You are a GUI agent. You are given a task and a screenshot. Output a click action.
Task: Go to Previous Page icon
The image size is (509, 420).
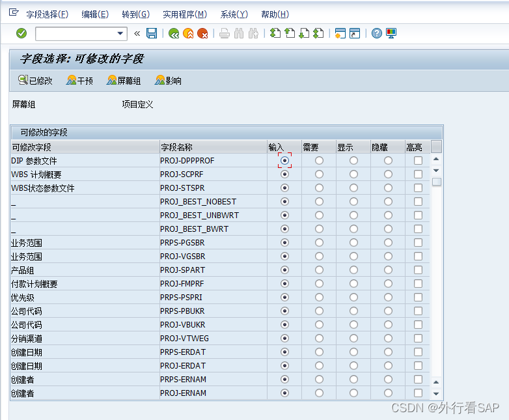(x=290, y=33)
